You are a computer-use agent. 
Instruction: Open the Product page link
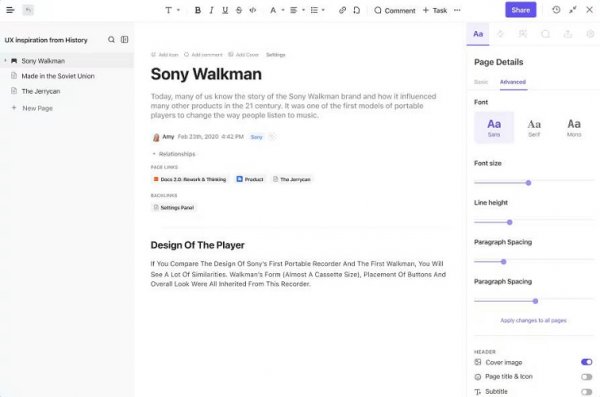pyautogui.click(x=250, y=179)
